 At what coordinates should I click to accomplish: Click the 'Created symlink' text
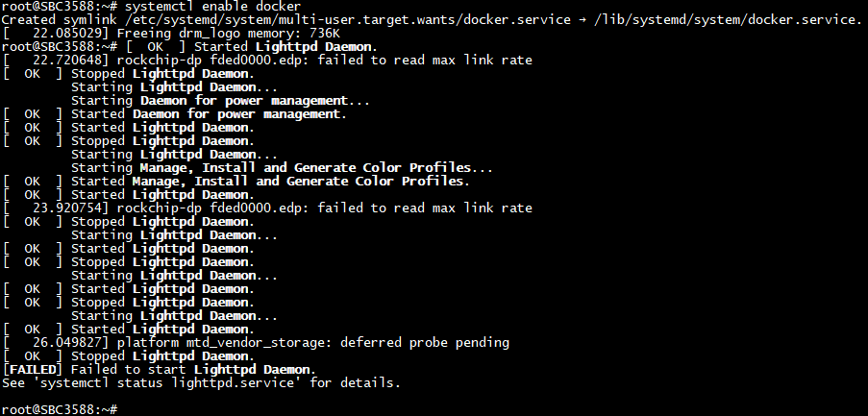coord(56,20)
